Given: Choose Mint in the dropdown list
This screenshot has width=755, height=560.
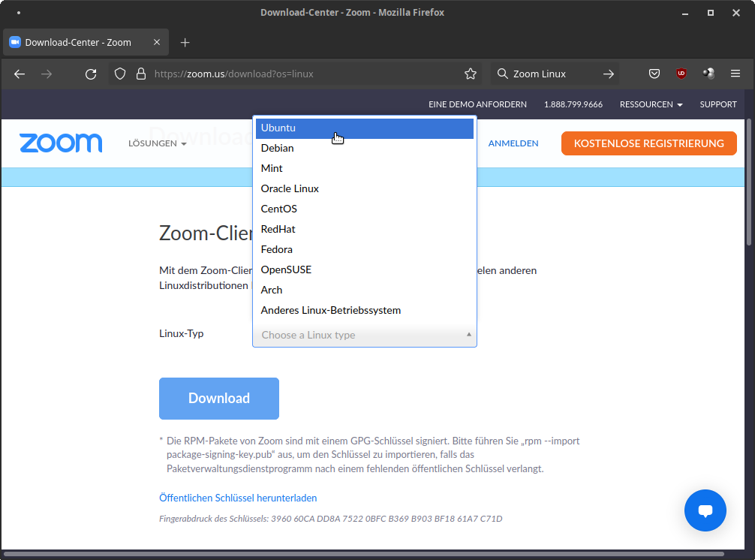Looking at the screenshot, I should pos(365,169).
